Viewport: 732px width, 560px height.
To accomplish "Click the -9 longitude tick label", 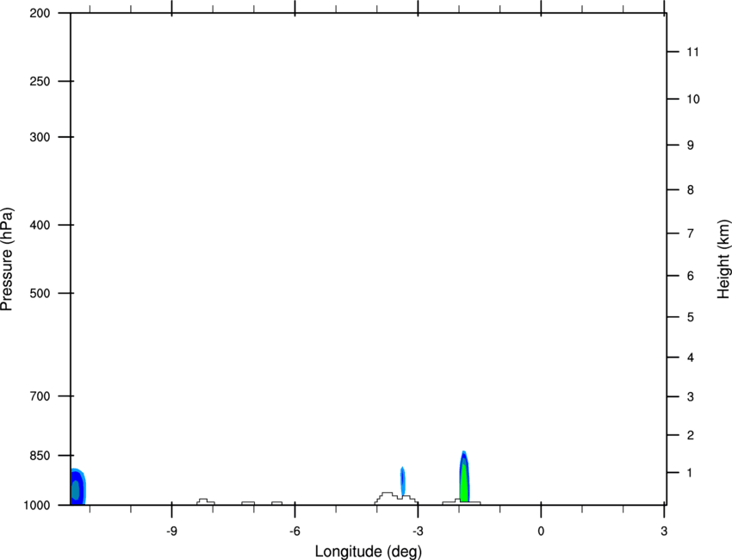I will pyautogui.click(x=171, y=532).
